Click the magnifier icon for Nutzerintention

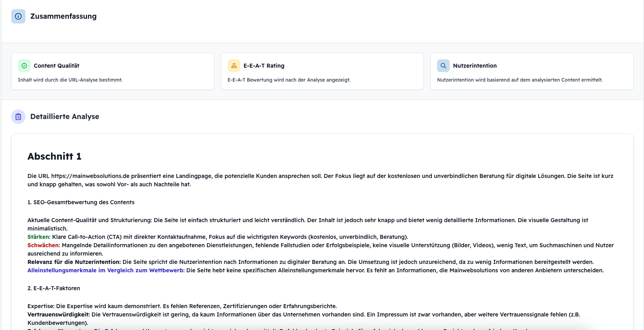pyautogui.click(x=443, y=66)
